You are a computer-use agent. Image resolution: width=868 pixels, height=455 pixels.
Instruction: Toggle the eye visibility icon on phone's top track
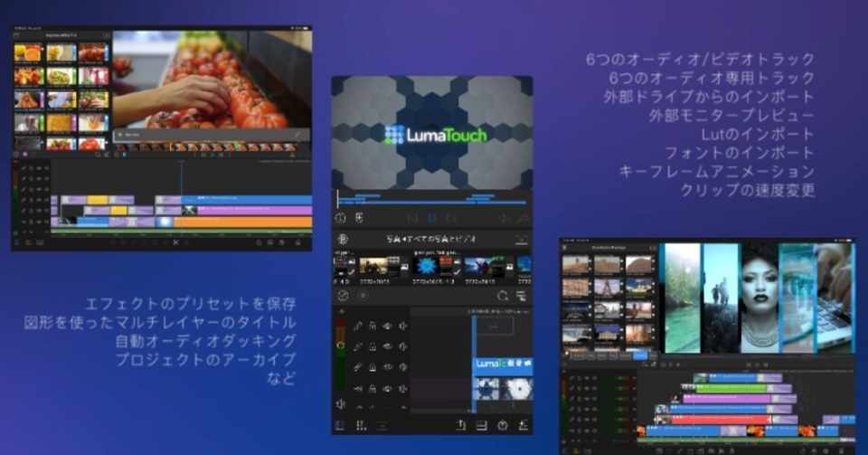(x=388, y=327)
